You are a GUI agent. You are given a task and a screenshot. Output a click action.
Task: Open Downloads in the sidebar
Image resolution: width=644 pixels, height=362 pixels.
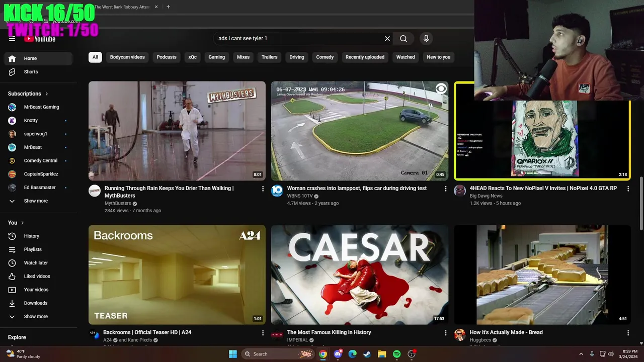[39, 303]
